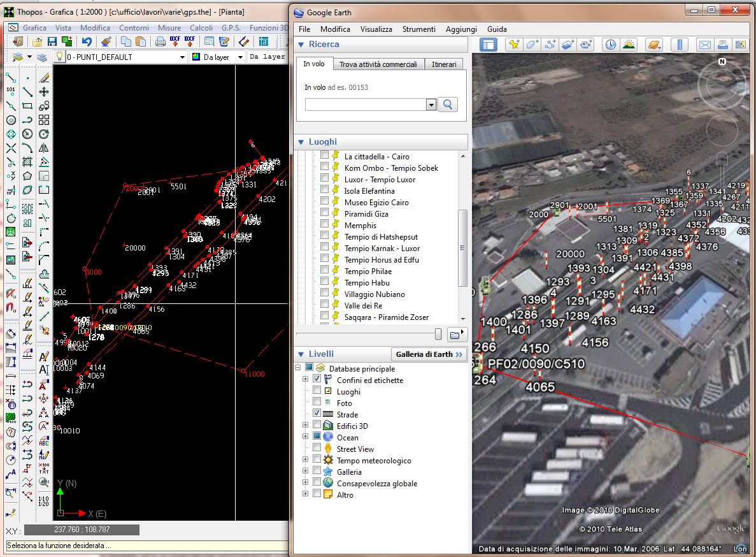Click the Google Earth search magnifier button
The height and width of the screenshot is (557, 756).
(x=448, y=105)
